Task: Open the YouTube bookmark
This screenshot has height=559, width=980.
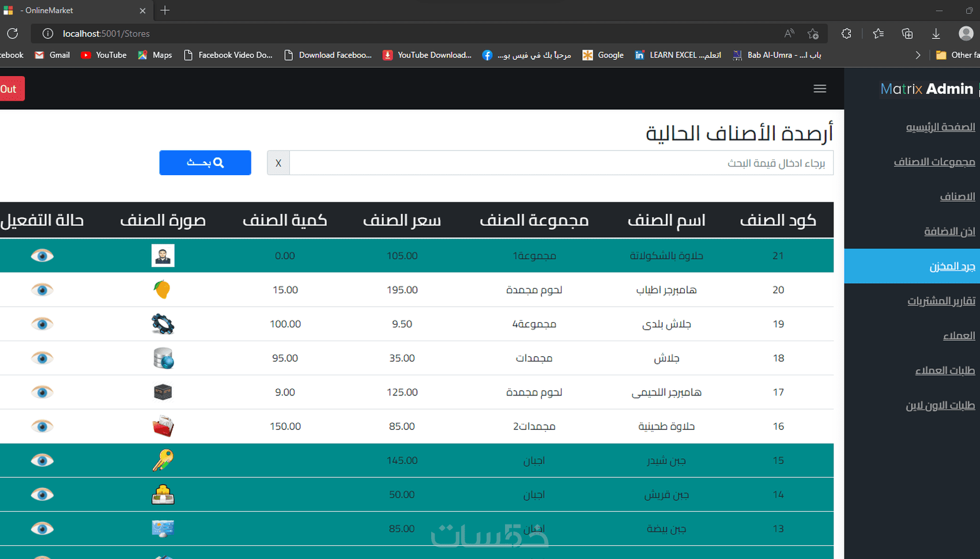Action: 104,55
